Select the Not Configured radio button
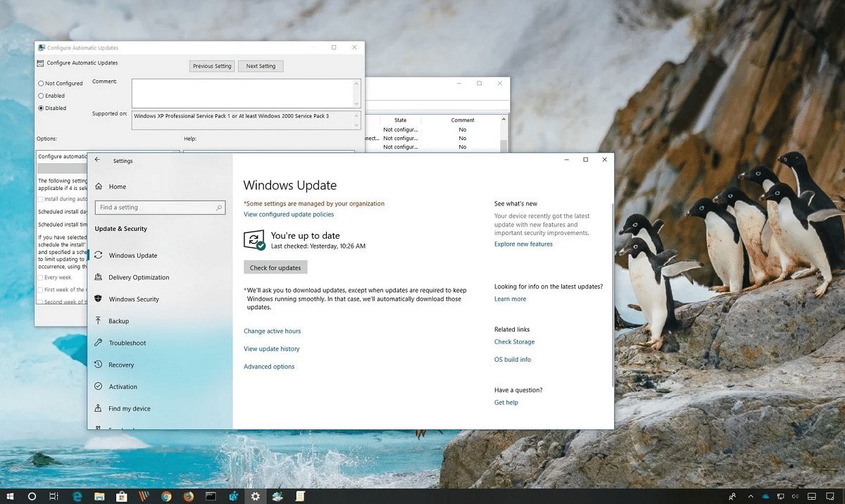The width and height of the screenshot is (845, 504). click(41, 83)
